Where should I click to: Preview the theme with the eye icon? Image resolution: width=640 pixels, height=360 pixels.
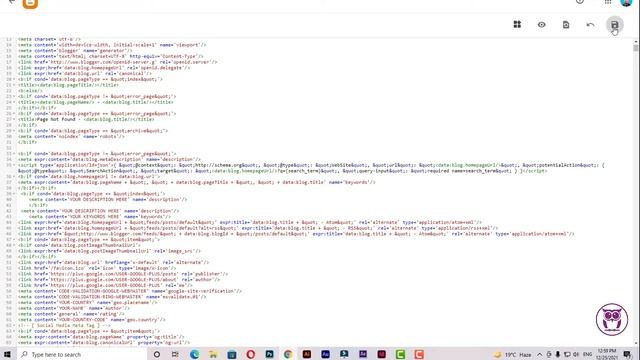click(542, 25)
